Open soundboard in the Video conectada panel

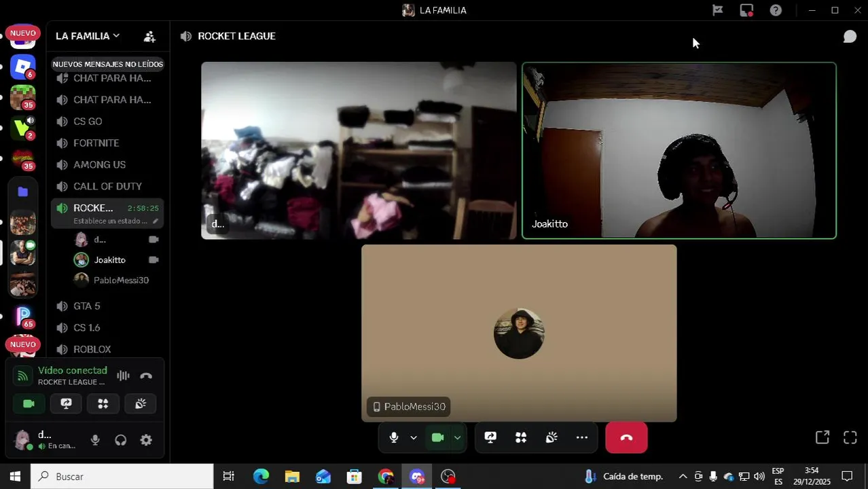coord(141,403)
